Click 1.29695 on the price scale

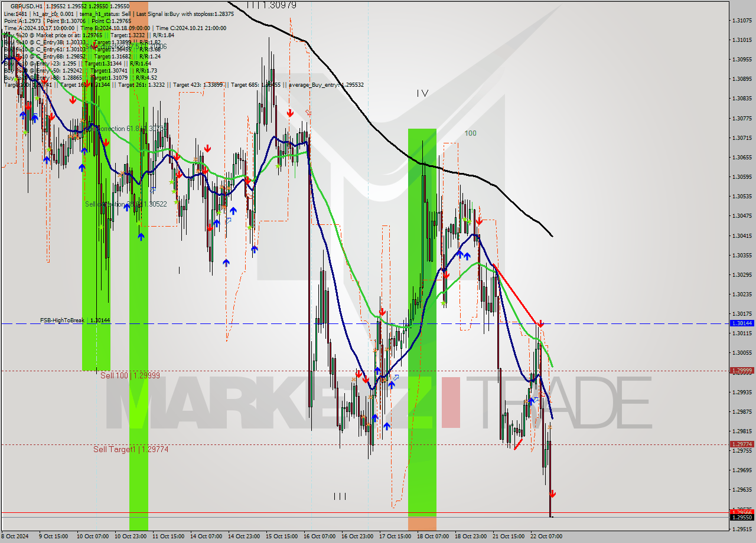click(742, 470)
